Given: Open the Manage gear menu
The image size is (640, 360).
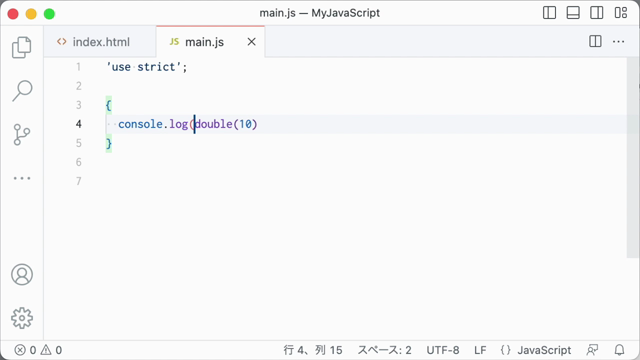Looking at the screenshot, I should click(22, 318).
